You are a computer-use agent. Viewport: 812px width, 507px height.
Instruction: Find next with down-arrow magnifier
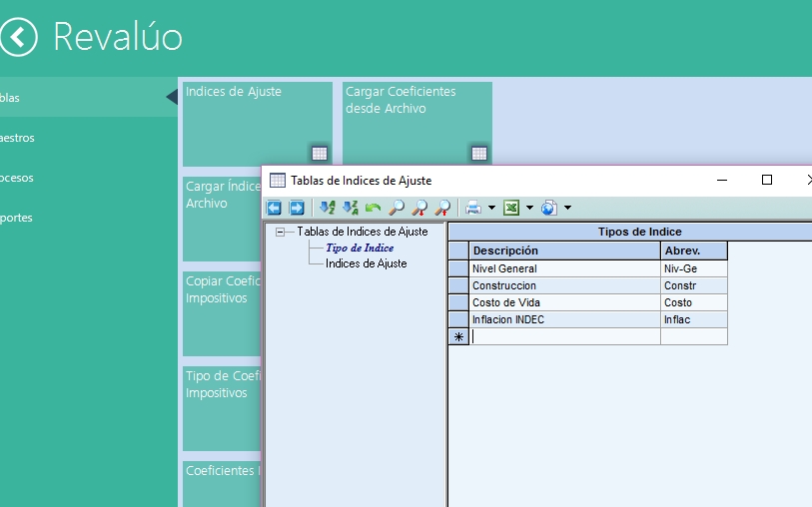[419, 208]
